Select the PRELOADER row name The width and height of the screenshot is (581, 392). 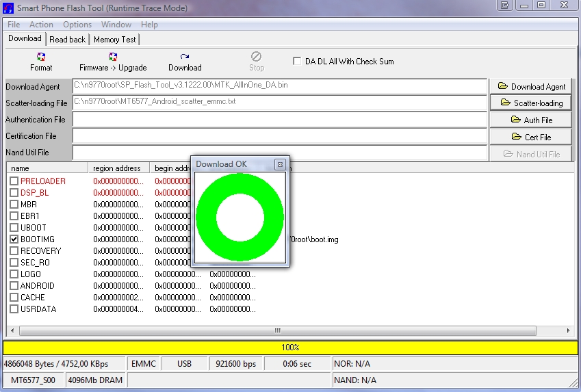(x=43, y=181)
